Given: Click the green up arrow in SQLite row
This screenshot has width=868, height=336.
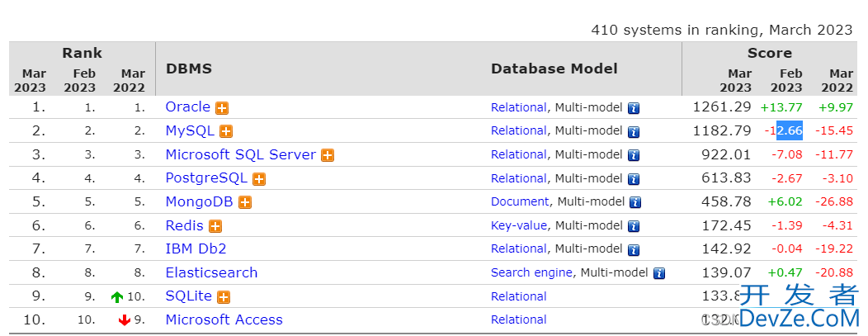Looking at the screenshot, I should coord(117,296).
